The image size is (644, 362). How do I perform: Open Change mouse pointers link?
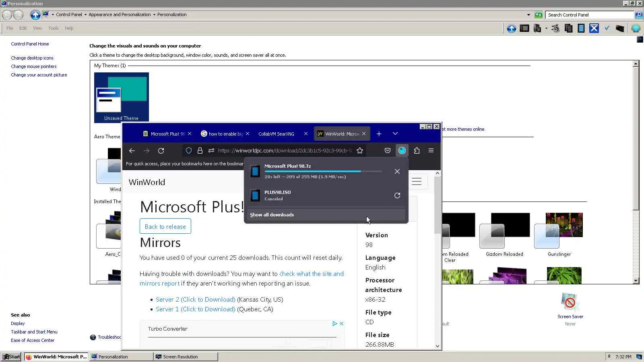[34, 66]
